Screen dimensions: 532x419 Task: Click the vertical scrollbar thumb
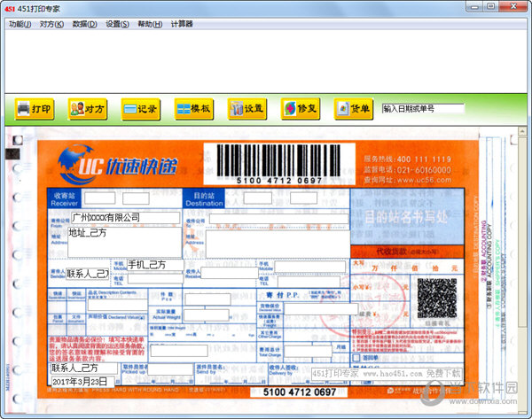click(x=522, y=231)
